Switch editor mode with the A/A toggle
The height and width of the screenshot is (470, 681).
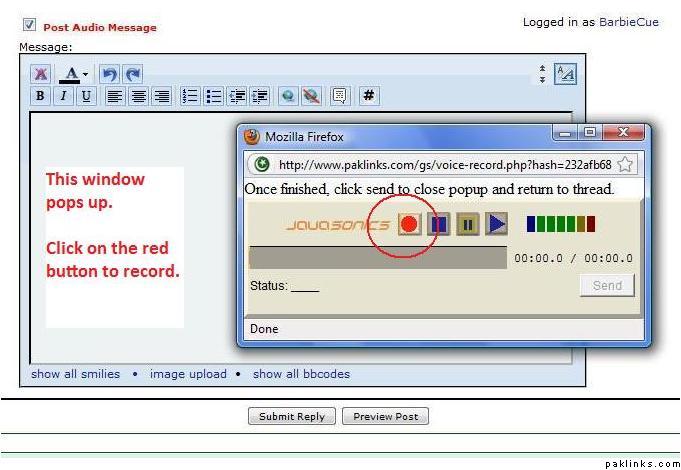pyautogui.click(x=565, y=74)
